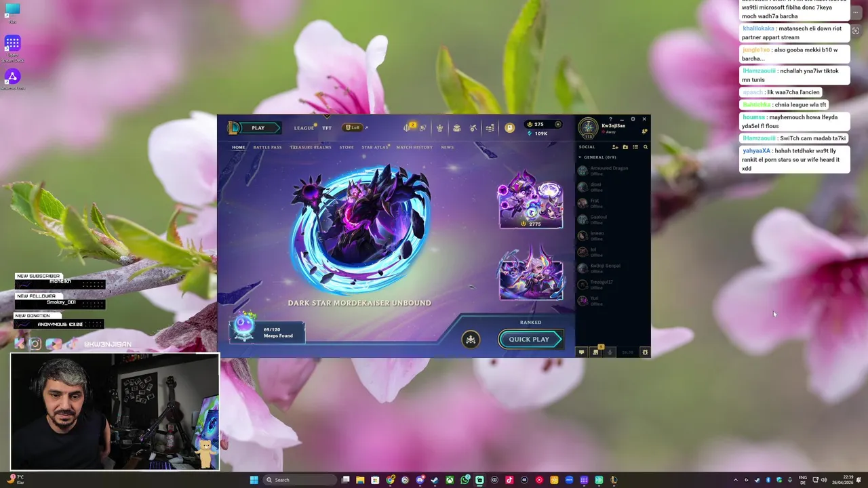Click the friends list view icon
Image resolution: width=868 pixels, height=488 pixels.
635,147
